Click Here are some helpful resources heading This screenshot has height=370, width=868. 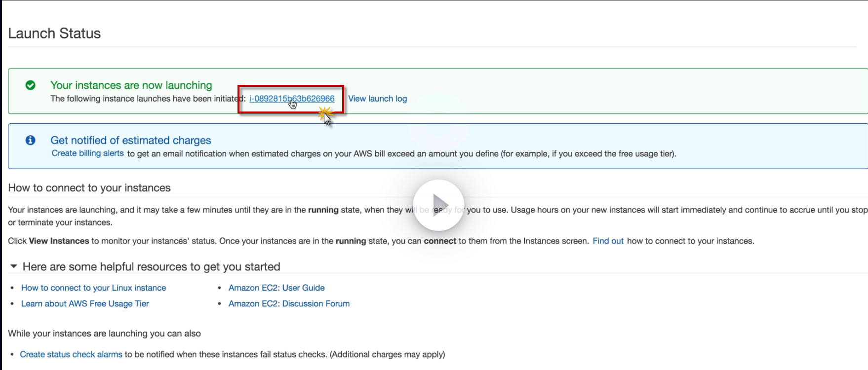[151, 267]
